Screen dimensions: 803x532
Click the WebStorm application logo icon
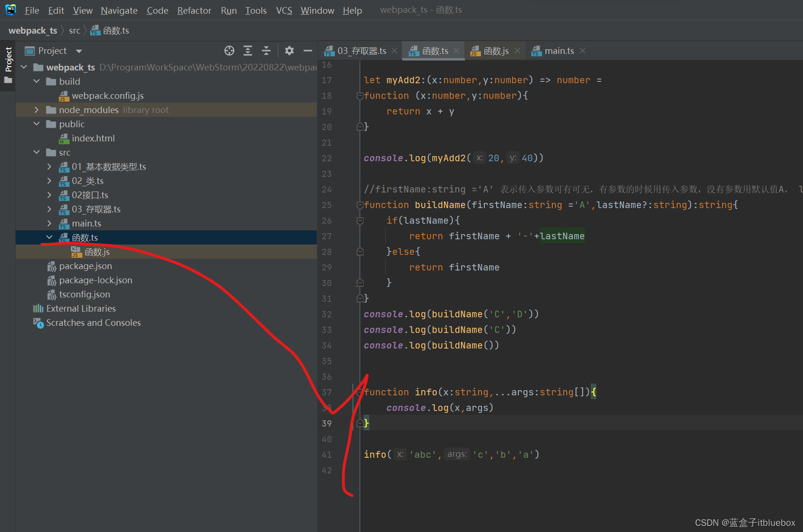click(10, 10)
